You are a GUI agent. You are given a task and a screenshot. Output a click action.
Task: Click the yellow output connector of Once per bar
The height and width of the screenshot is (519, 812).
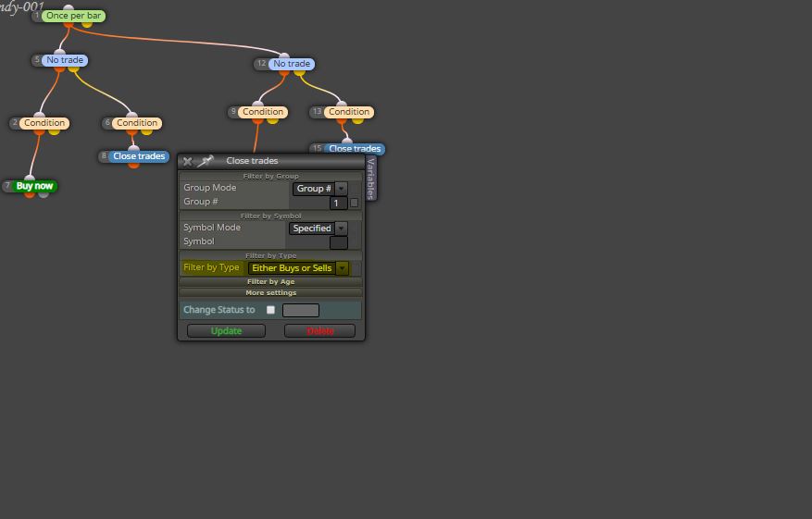[87, 24]
